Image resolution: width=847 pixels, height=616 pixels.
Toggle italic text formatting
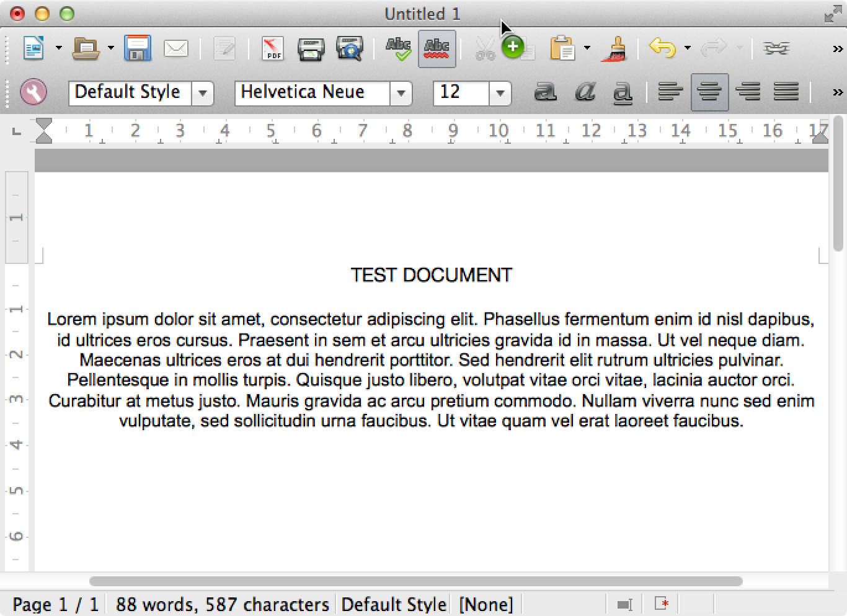click(584, 92)
